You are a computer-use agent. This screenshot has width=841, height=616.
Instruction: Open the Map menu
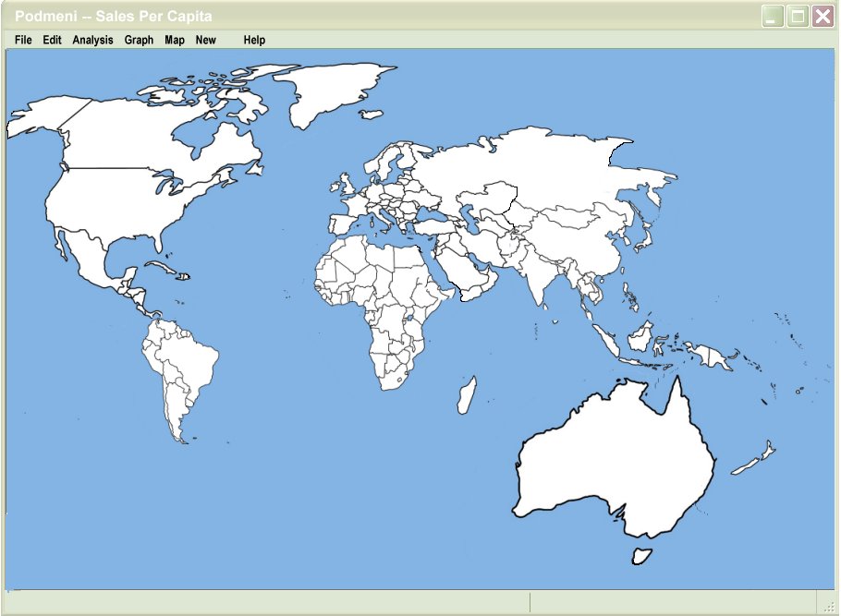[175, 40]
